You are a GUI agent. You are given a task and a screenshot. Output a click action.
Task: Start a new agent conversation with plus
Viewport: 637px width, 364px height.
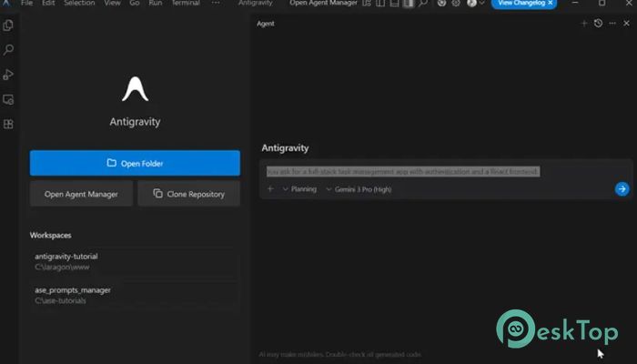[584, 24]
